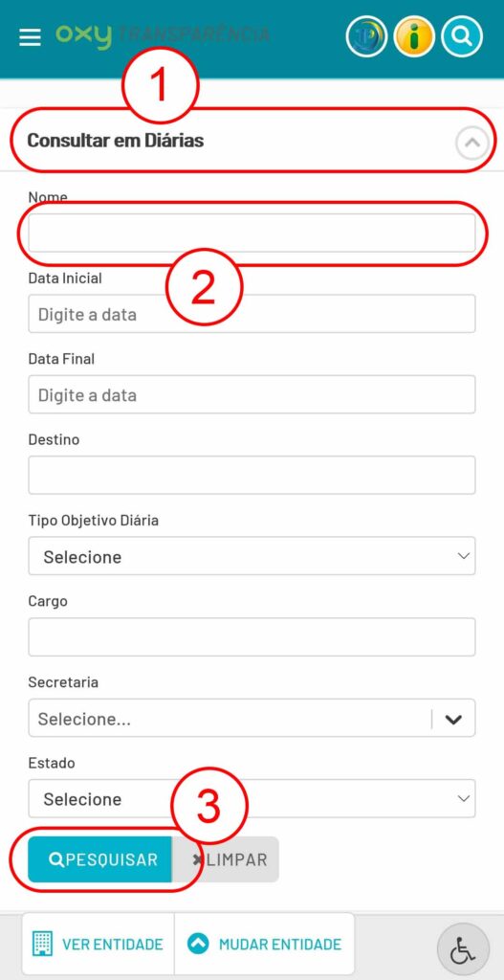Click the Oxy Transparência logo
504x980 pixels.
pyautogui.click(x=163, y=35)
